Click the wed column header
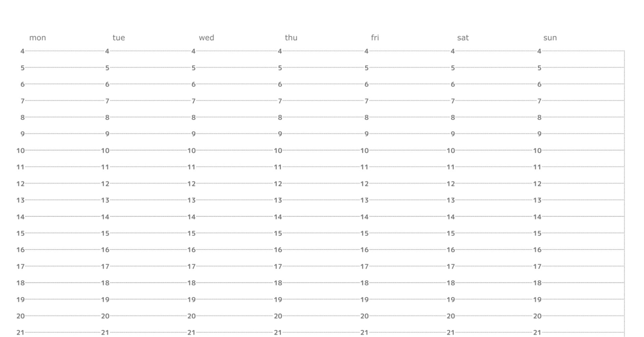 (206, 38)
